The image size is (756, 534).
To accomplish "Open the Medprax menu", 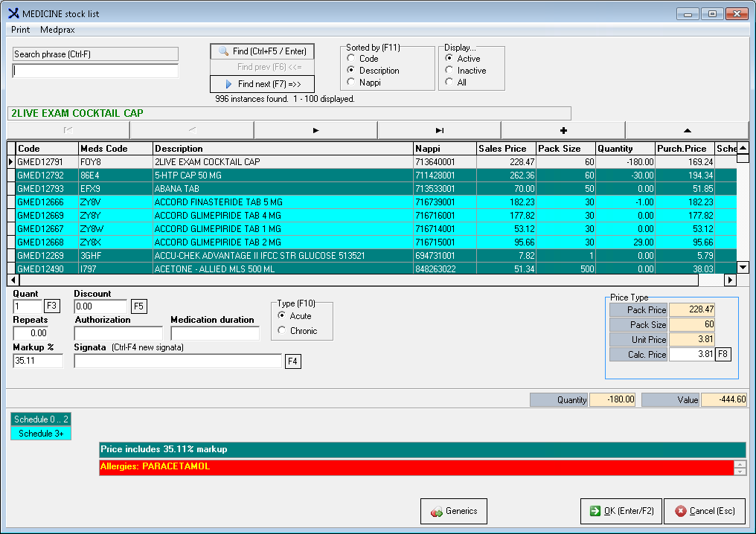I will pos(57,30).
